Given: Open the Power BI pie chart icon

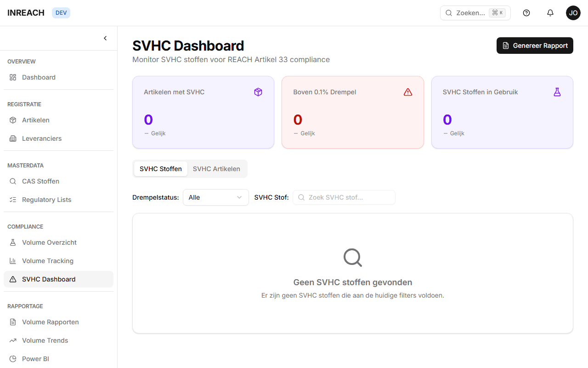Looking at the screenshot, I should 13,359.
